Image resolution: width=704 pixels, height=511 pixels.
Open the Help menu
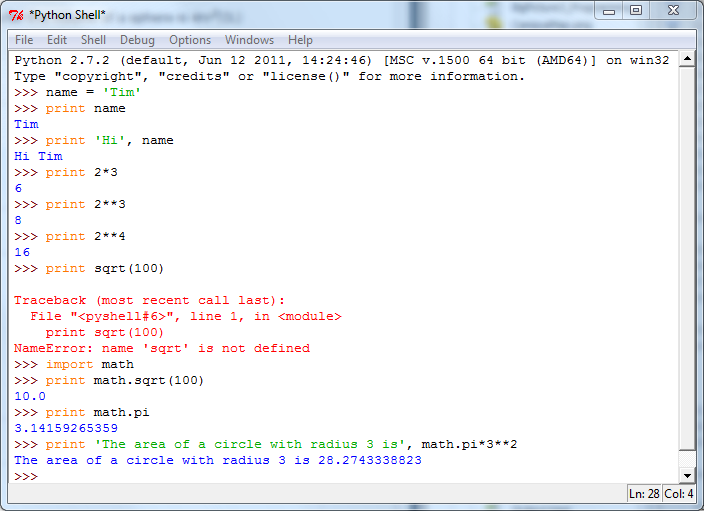pos(300,40)
